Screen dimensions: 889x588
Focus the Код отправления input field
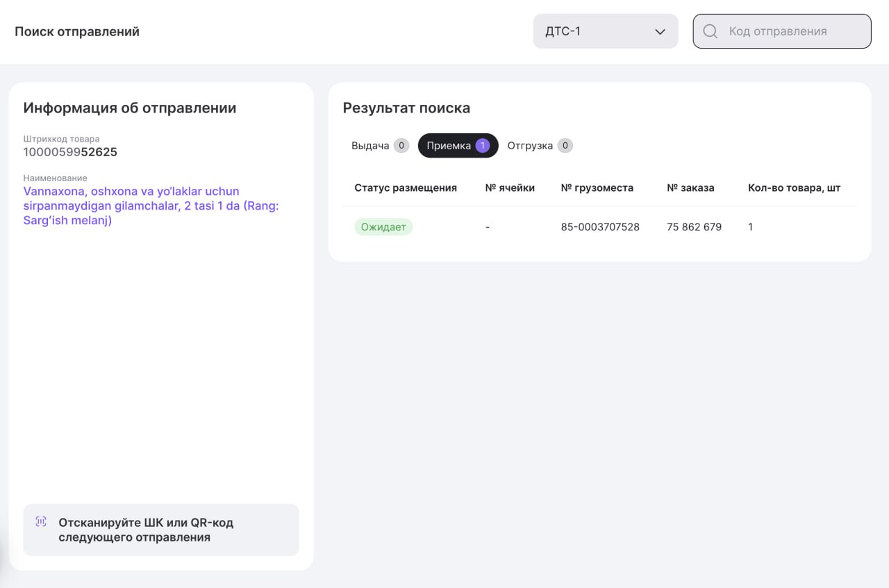coord(792,31)
